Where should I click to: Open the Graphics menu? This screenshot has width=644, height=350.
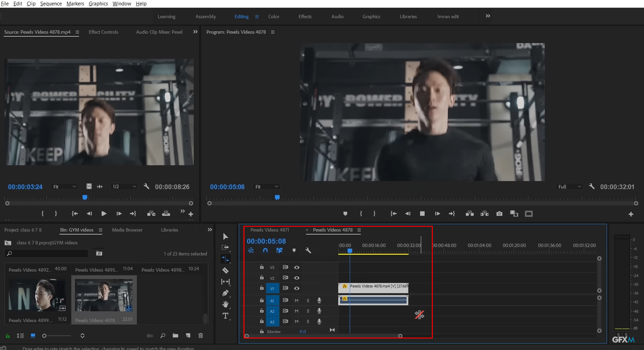click(x=98, y=4)
